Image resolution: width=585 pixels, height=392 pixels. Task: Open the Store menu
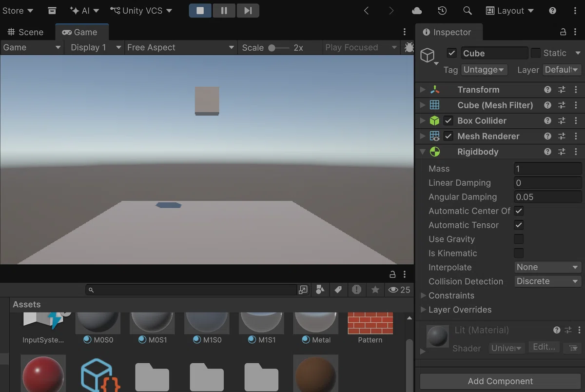tap(18, 11)
